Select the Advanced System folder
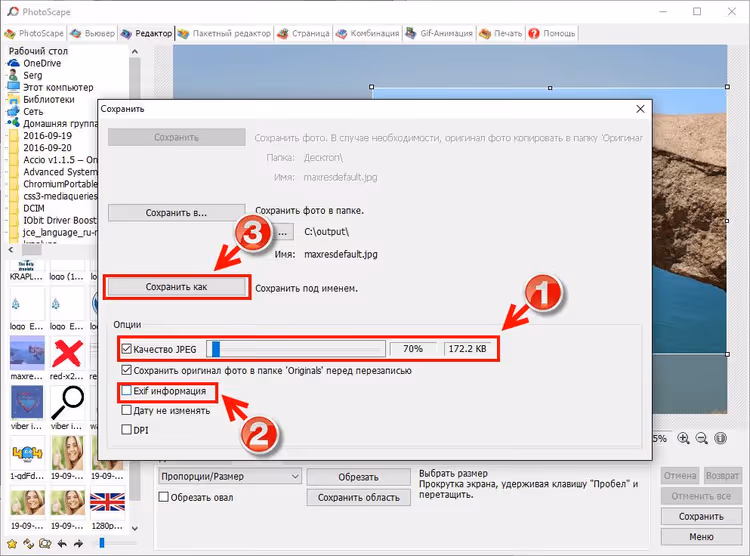Viewport: 750px width, 556px height. click(x=60, y=172)
